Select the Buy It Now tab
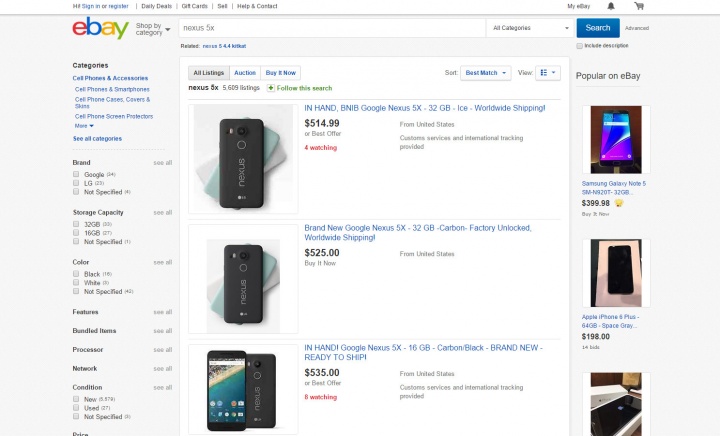The height and width of the screenshot is (436, 720). click(x=281, y=73)
